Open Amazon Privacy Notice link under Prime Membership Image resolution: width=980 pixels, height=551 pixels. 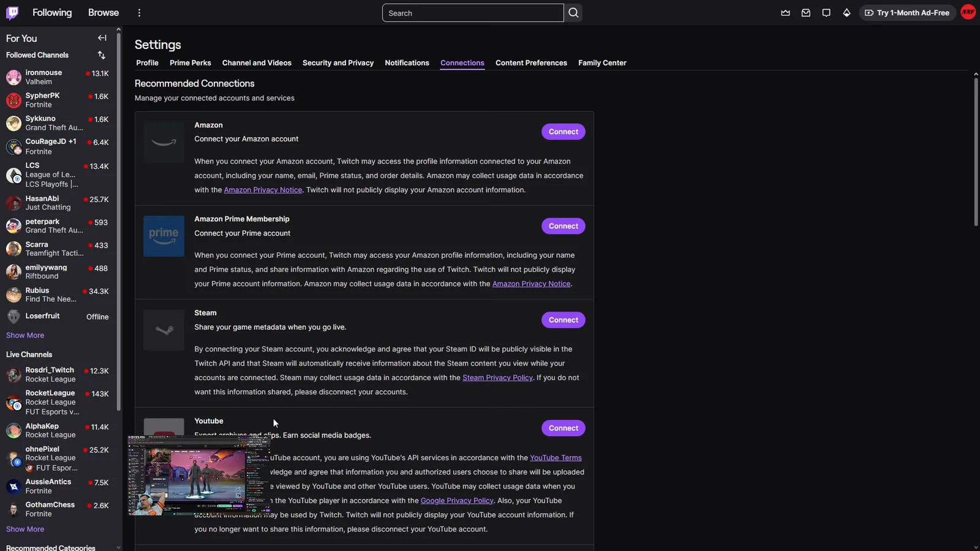pos(531,284)
